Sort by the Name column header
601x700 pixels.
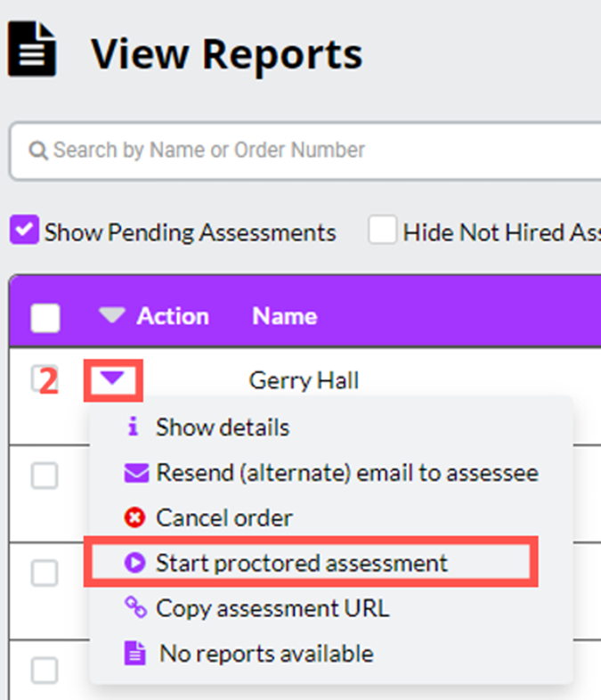click(x=284, y=316)
